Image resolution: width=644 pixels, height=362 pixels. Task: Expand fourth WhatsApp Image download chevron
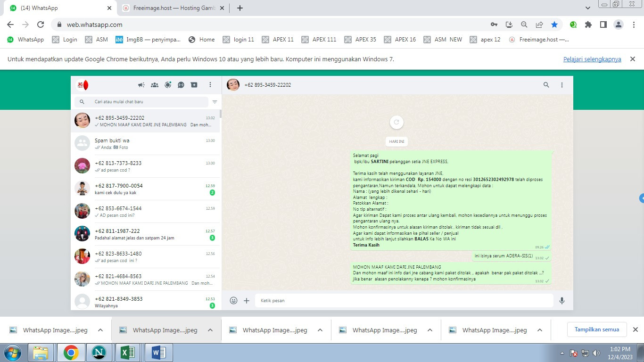tap(430, 330)
